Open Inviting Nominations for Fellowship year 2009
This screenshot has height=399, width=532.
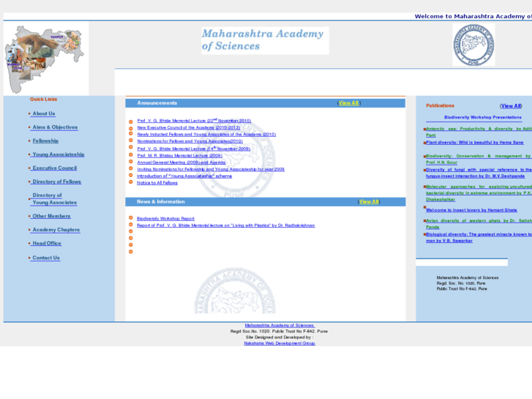point(211,169)
